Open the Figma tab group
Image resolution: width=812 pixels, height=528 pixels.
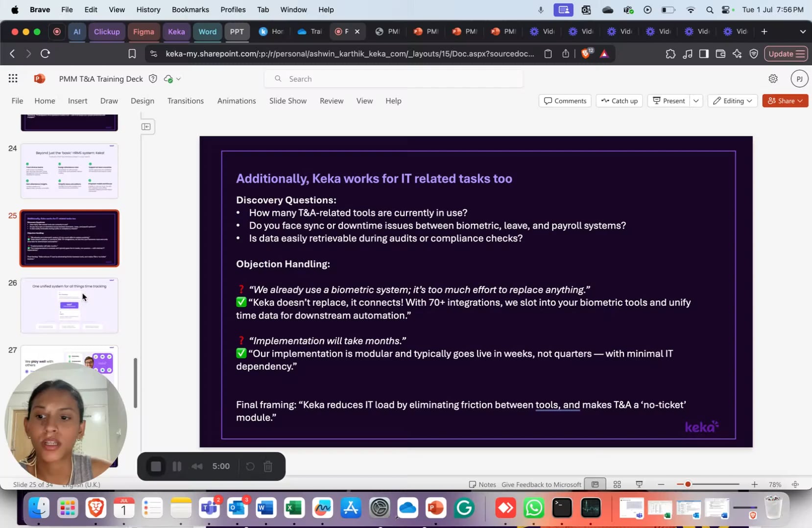[143, 31]
